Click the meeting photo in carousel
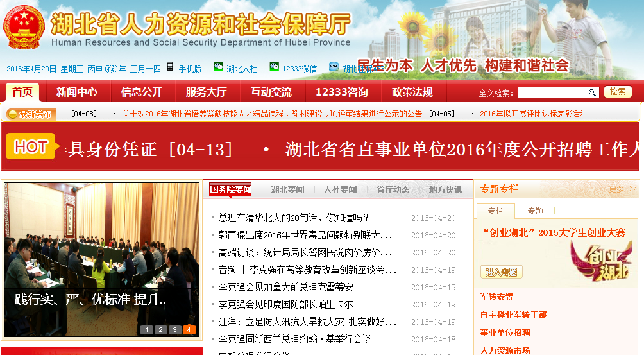Viewport: 644px width, 355px height. click(x=101, y=260)
